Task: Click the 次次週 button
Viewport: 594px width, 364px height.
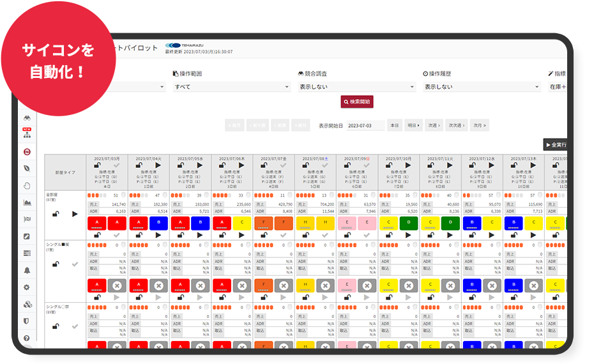Action: [x=457, y=125]
